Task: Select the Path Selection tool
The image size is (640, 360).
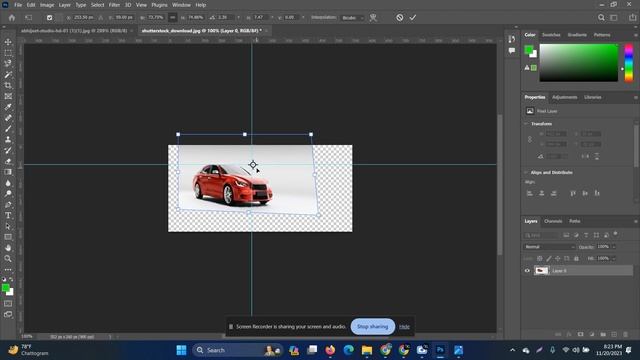Action: [x=8, y=226]
